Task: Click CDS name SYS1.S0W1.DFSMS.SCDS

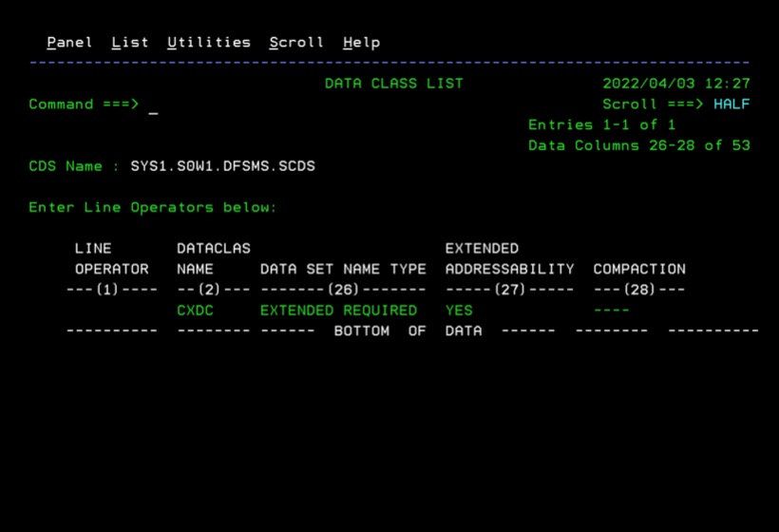Action: [x=222, y=166]
